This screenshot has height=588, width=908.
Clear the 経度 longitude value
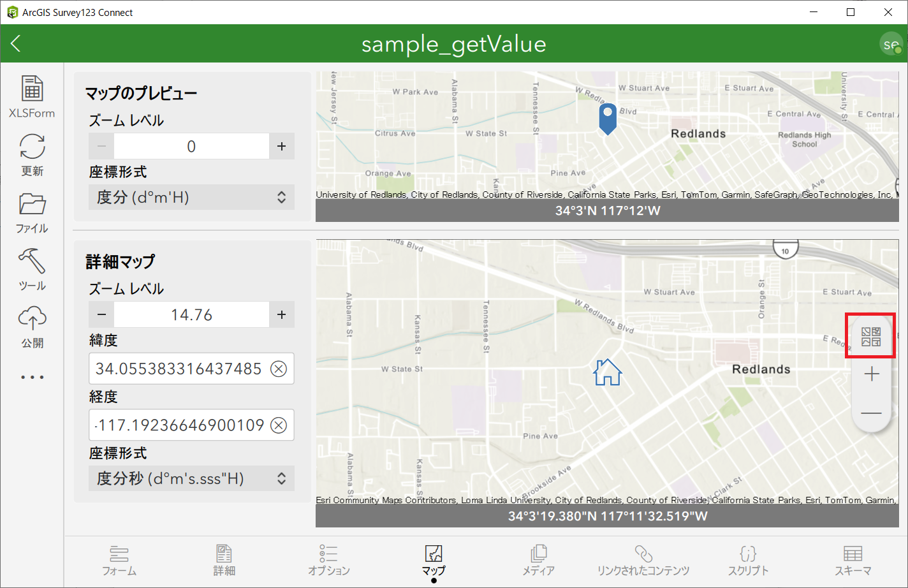point(279,425)
